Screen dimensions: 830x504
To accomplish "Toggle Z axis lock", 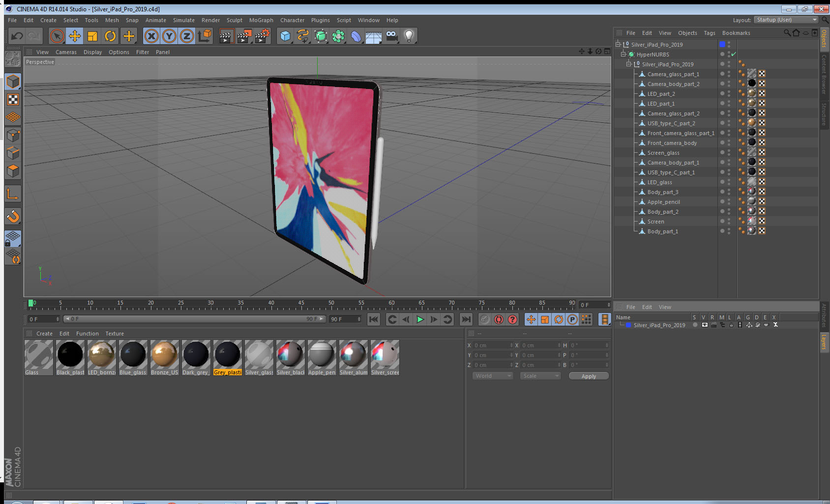I will (x=187, y=36).
